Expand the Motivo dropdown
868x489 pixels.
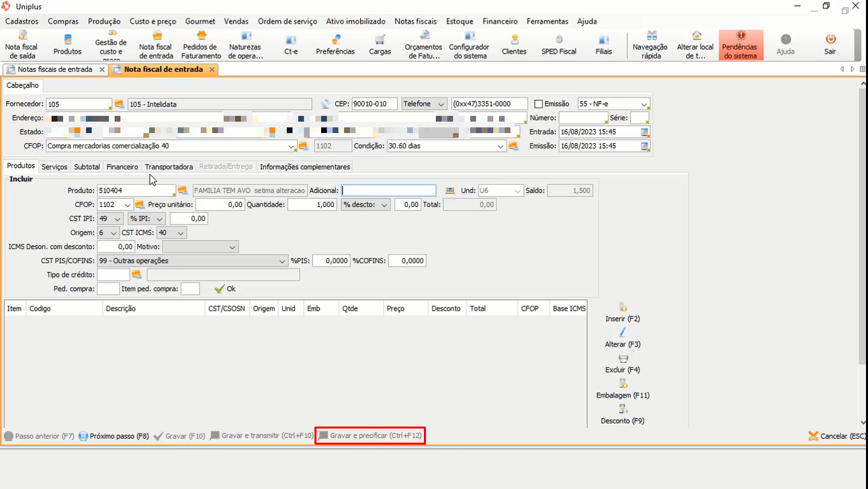(x=232, y=247)
